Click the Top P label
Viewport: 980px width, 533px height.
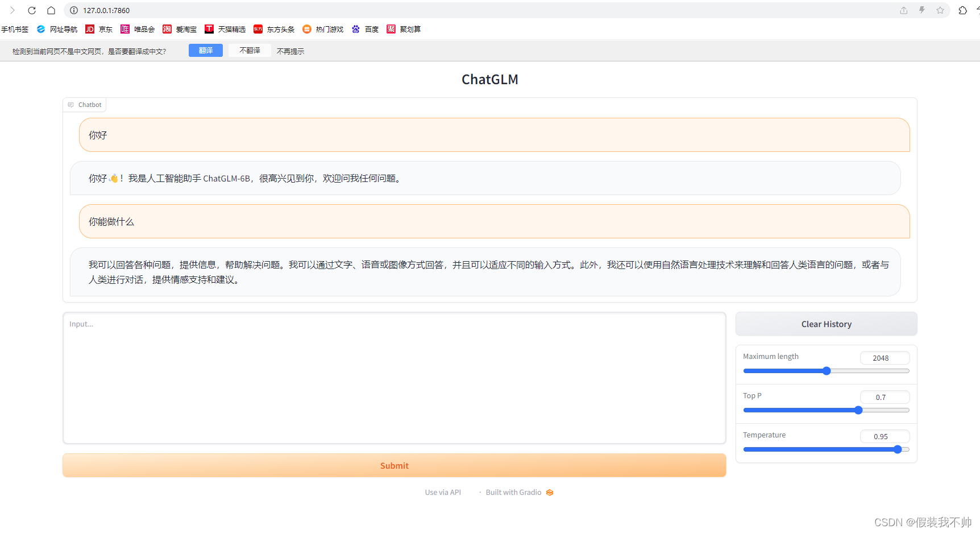752,396
